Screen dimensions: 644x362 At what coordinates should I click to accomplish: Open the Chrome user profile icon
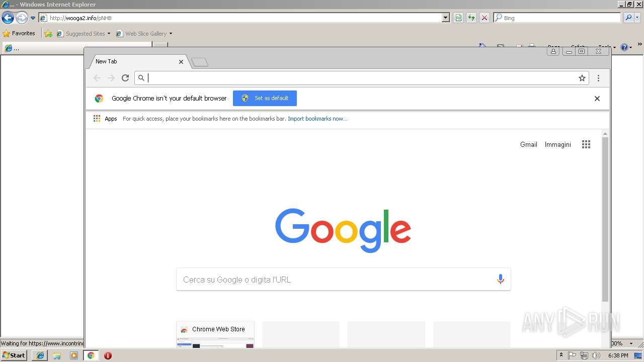click(553, 51)
